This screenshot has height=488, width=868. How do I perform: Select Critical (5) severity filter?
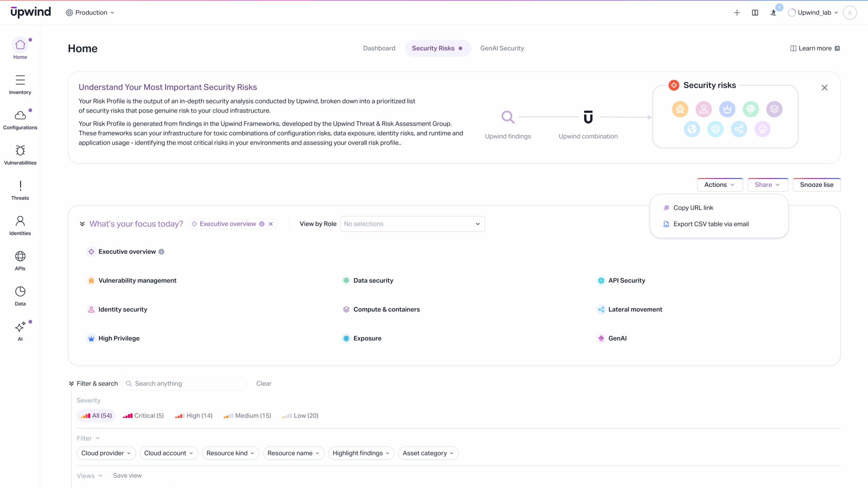(x=143, y=415)
